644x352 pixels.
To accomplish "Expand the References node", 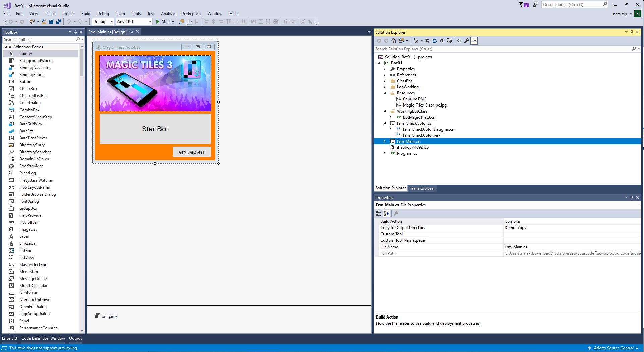I will tap(385, 75).
